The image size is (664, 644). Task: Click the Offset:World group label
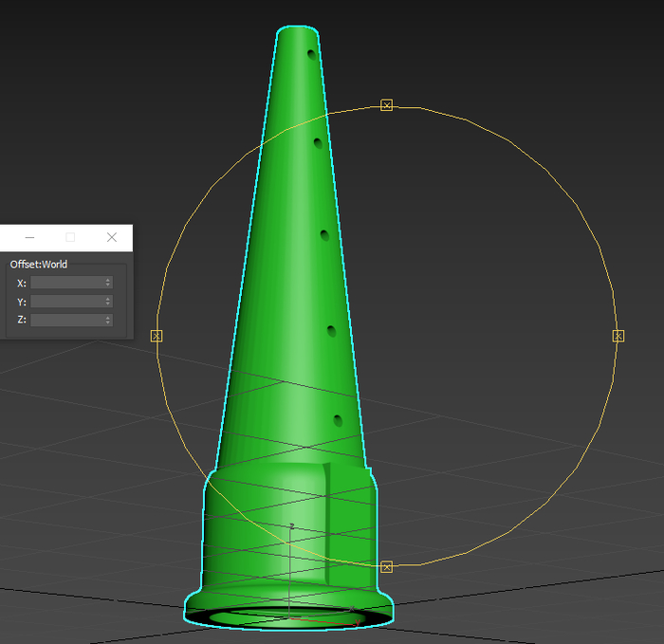[39, 265]
